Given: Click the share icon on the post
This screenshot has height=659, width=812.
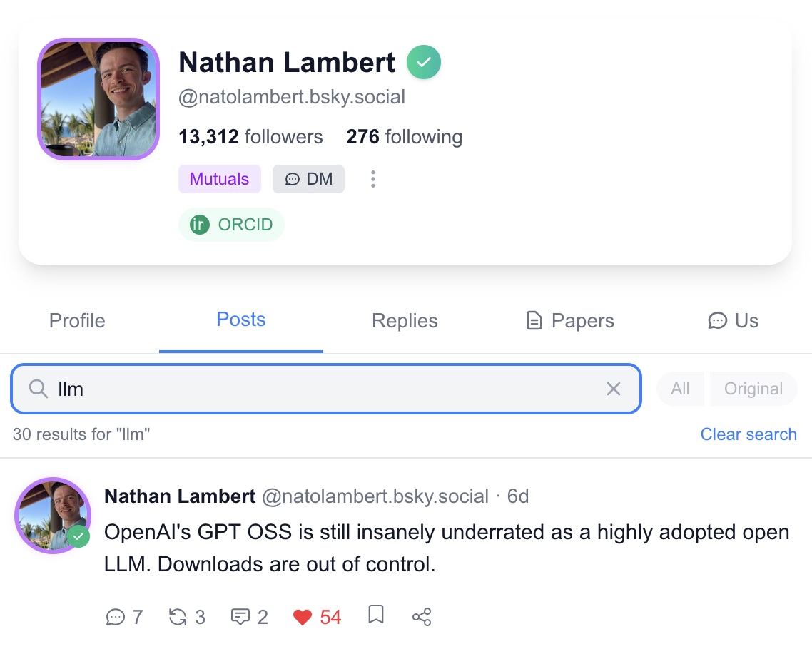Looking at the screenshot, I should coord(422,617).
